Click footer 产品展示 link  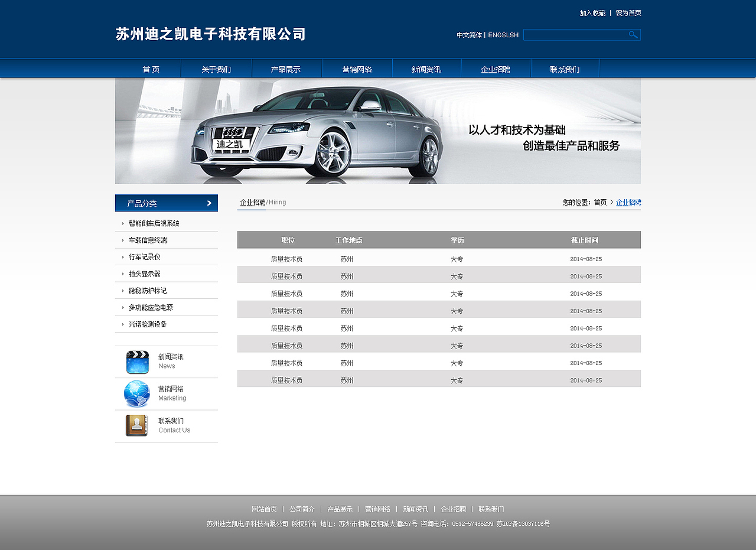click(340, 509)
